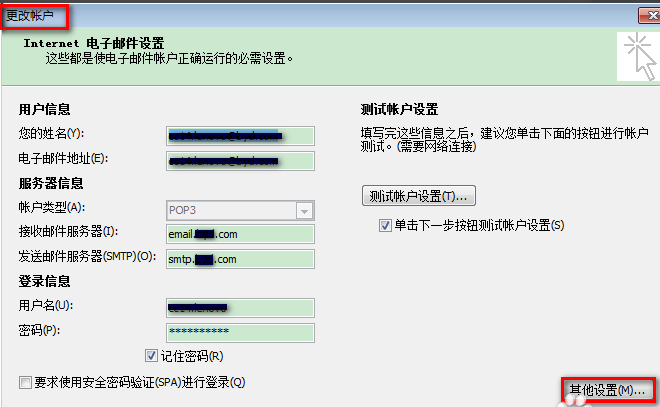Click the 发送邮件服务器 SMTP server field
This screenshot has width=660, height=407.
[x=241, y=259]
